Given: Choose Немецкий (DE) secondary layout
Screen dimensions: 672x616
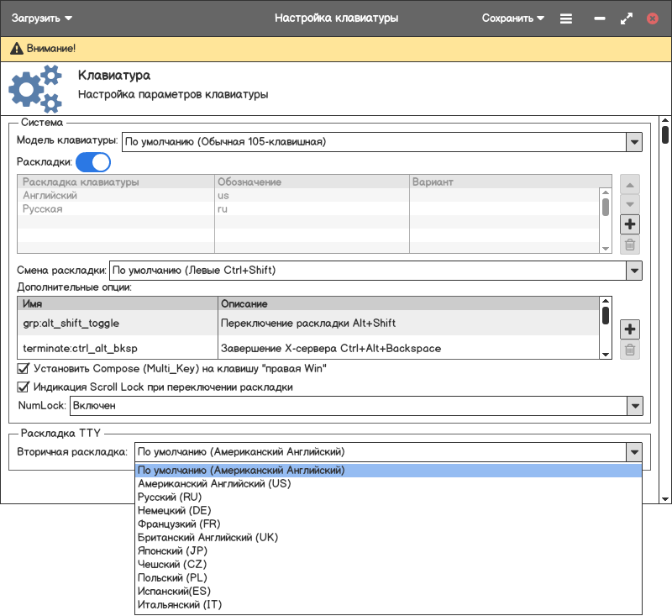Looking at the screenshot, I should 174,511.
